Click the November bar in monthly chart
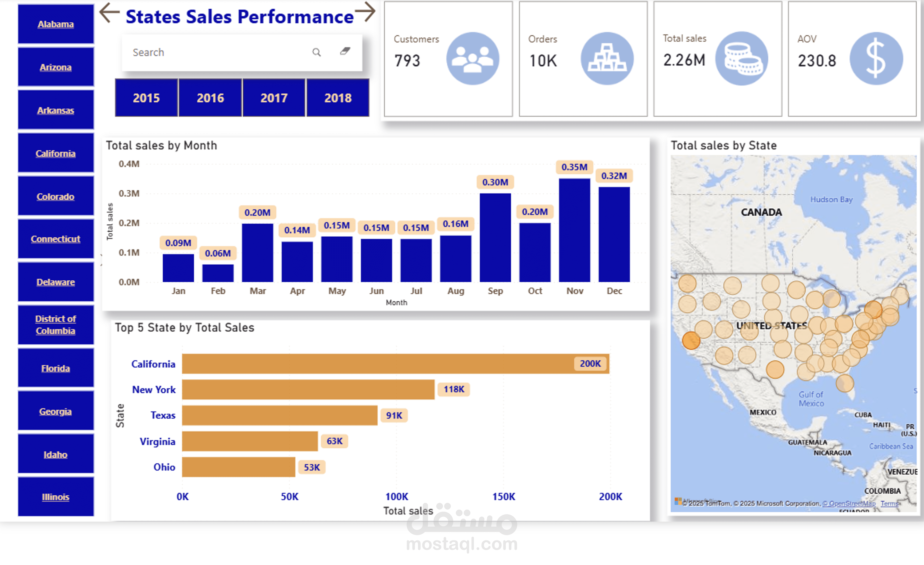 (574, 230)
